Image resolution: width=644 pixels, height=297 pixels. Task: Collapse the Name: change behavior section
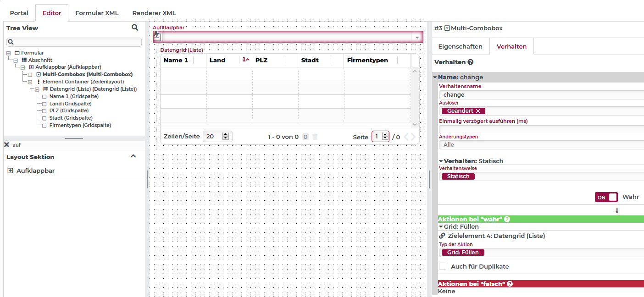[x=435, y=77]
